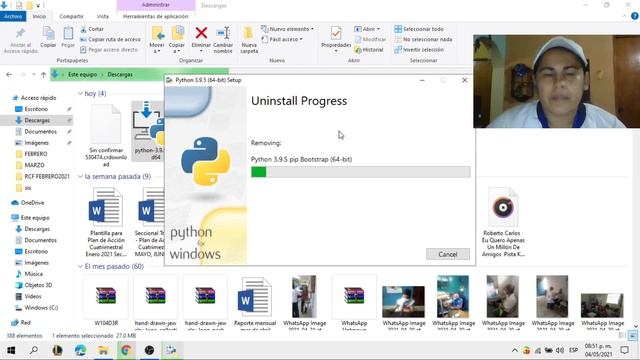Open Fácil acceso dropdown
This screenshot has width=640, height=360.
282,39
